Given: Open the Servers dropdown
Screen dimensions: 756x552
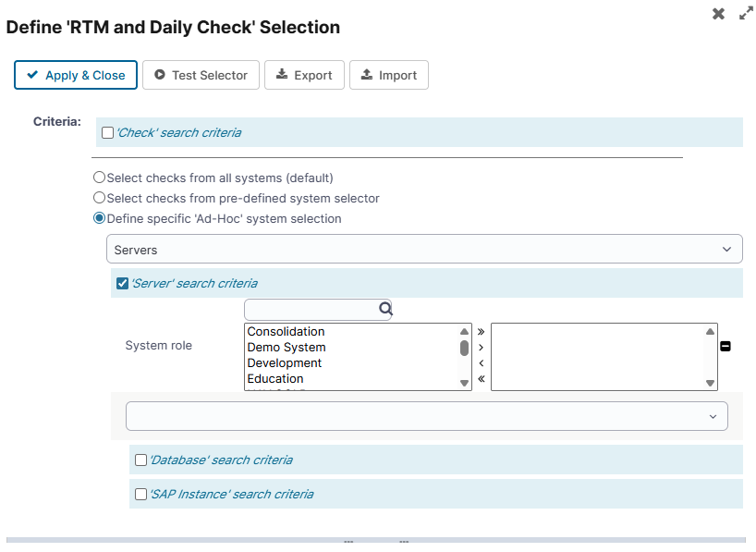Looking at the screenshot, I should [424, 249].
